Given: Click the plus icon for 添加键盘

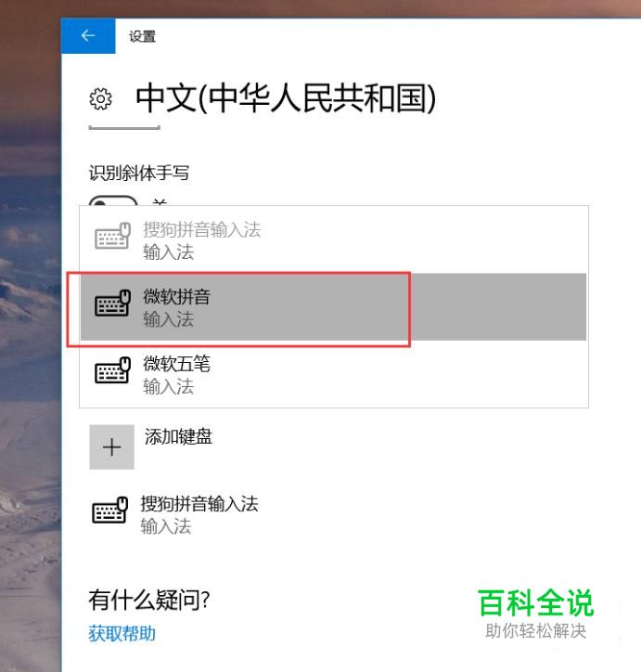Looking at the screenshot, I should tap(111, 447).
